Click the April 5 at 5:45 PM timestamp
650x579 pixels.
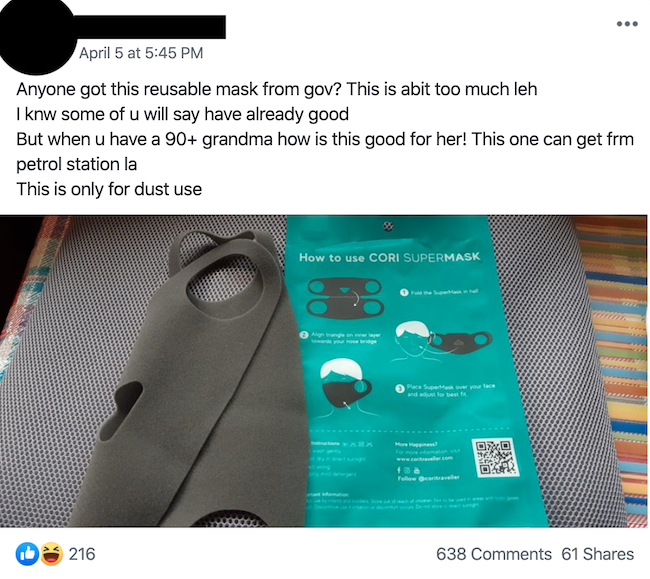[x=141, y=53]
